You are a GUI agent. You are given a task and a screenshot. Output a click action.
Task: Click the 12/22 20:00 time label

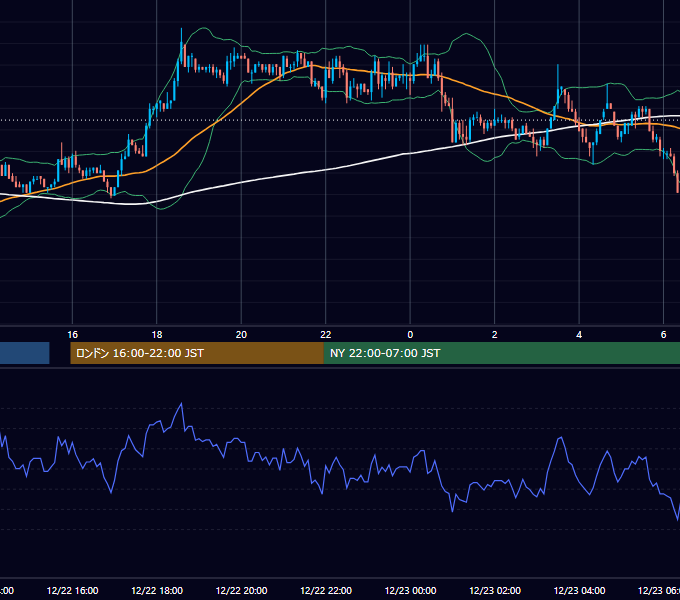[242, 590]
